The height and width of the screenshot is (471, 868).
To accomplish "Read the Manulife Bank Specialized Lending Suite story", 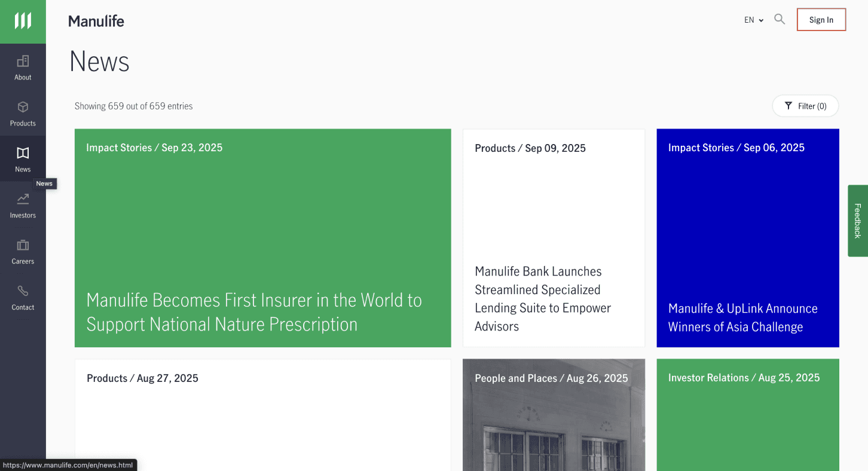I will point(554,237).
